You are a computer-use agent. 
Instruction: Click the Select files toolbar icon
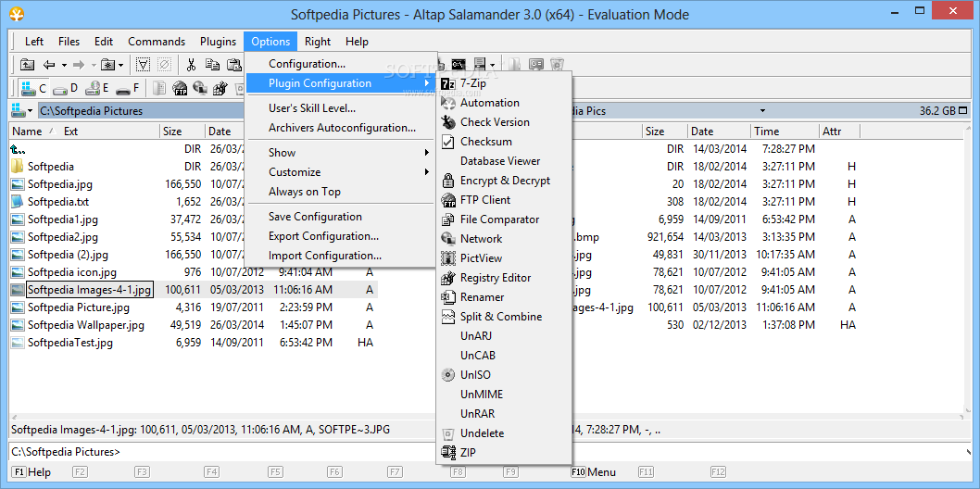pos(144,64)
